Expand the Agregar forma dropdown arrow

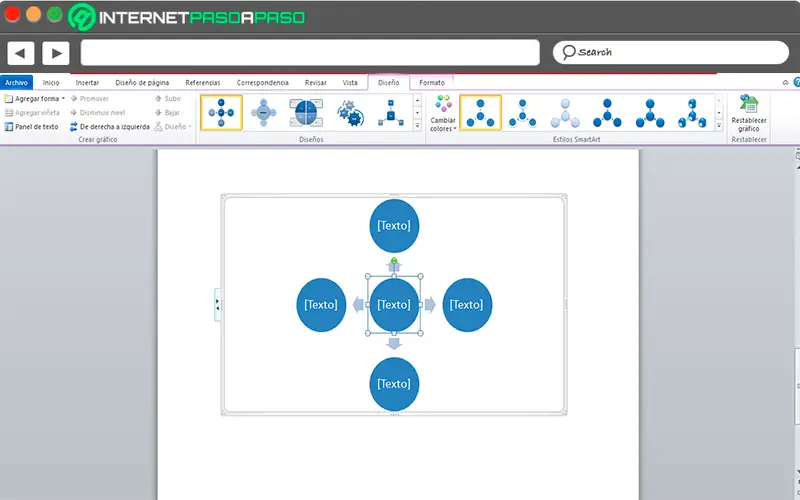click(63, 98)
